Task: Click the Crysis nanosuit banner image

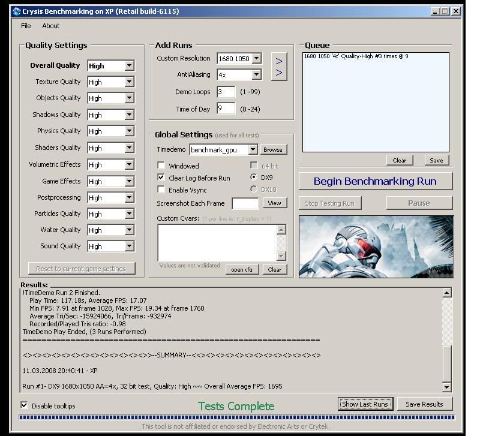Action: [x=376, y=246]
